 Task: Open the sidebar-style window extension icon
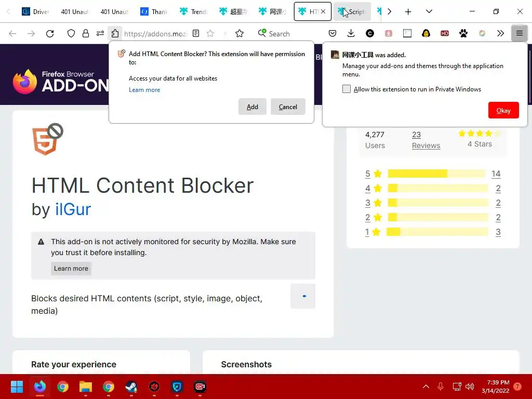click(407, 33)
